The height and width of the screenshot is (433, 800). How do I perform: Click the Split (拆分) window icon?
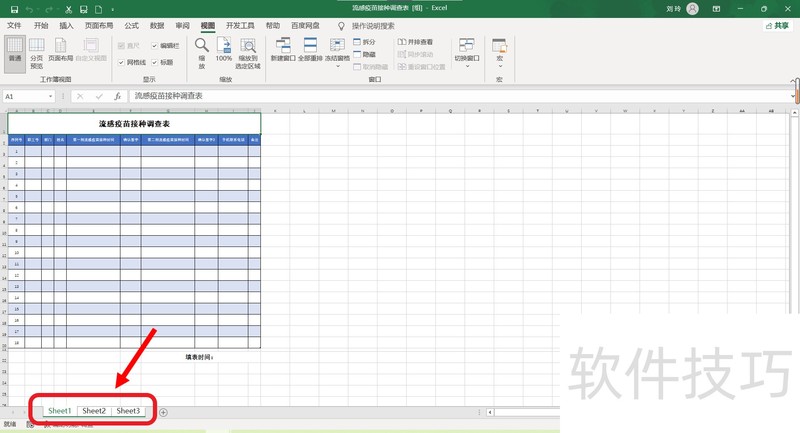pos(364,42)
